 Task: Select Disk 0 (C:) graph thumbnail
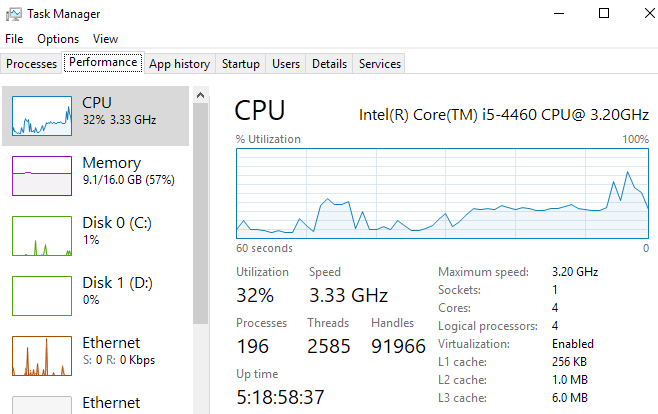pyautogui.click(x=41, y=236)
